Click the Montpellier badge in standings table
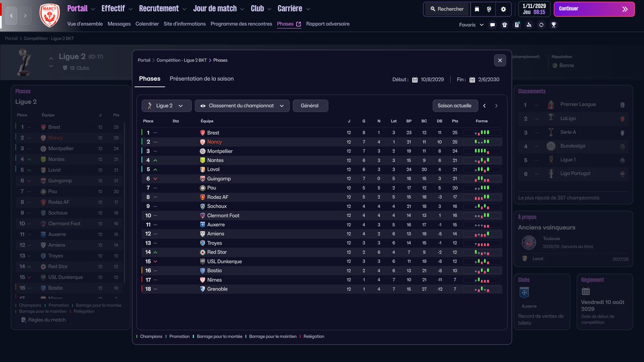The image size is (644, 362). coord(203,151)
